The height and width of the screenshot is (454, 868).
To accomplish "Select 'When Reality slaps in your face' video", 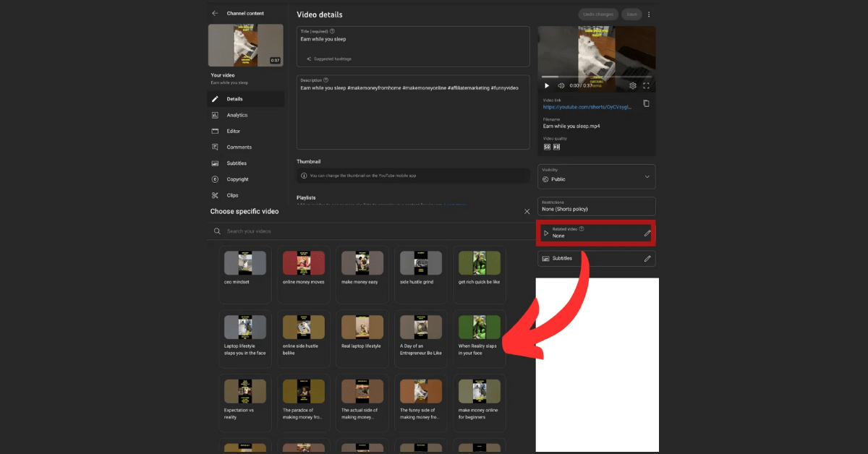I will pyautogui.click(x=480, y=339).
